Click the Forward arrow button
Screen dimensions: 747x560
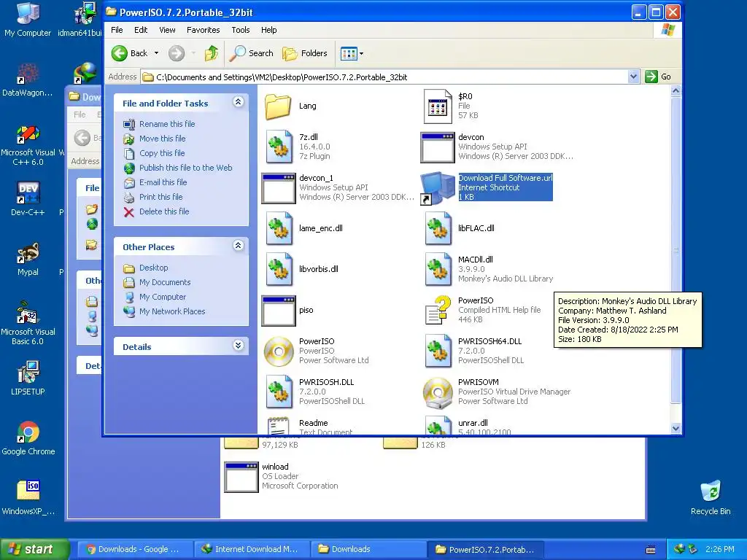tap(177, 53)
